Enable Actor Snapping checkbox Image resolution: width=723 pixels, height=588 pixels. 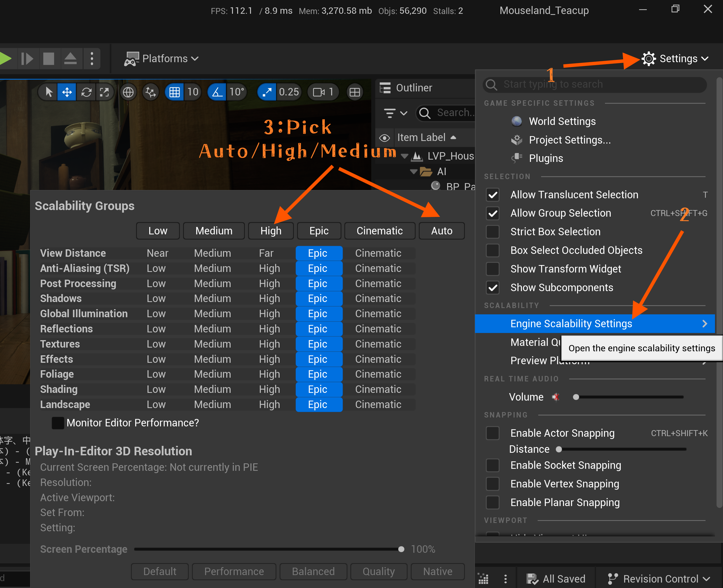493,433
